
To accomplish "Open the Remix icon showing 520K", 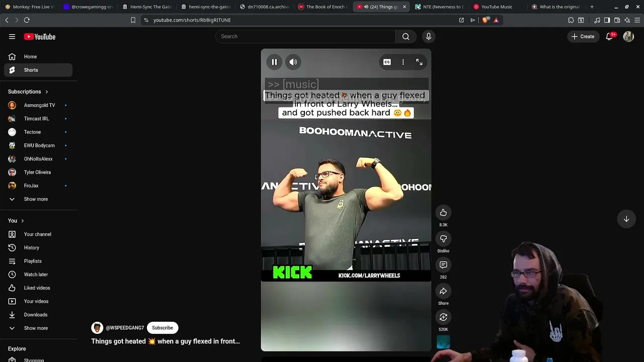I will pyautogui.click(x=443, y=317).
